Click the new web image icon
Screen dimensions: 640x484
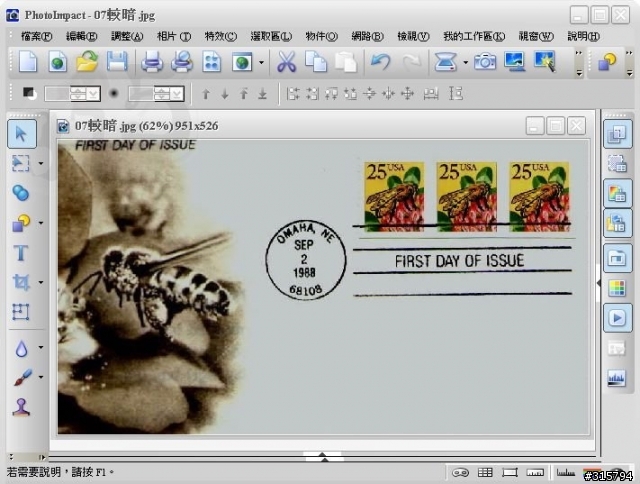point(57,62)
